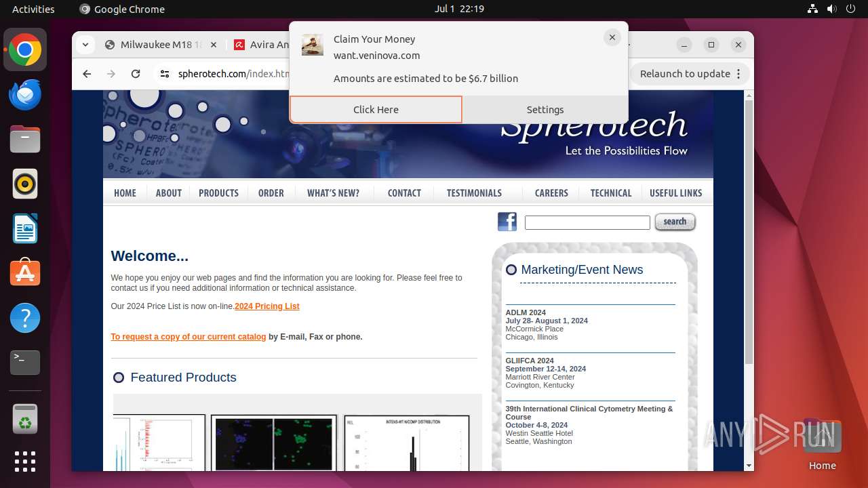Open the Activities overview
Screen dimensions: 868x488
pyautogui.click(x=33, y=9)
